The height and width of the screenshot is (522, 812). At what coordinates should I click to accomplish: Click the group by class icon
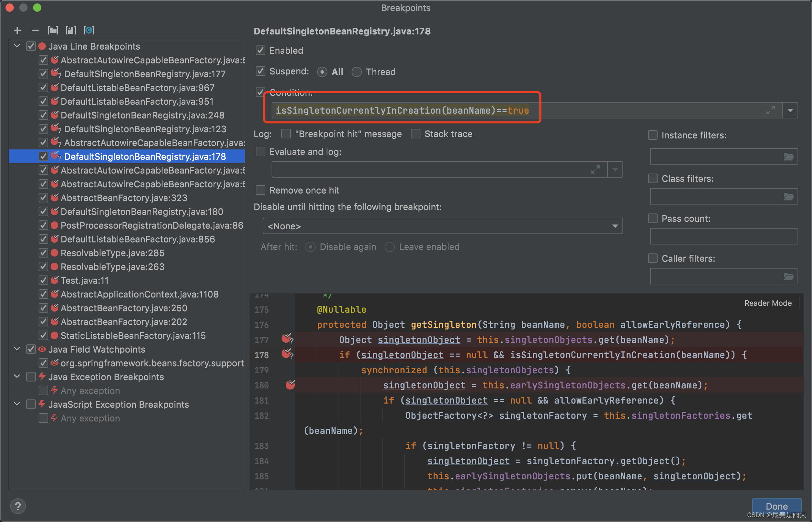click(89, 31)
